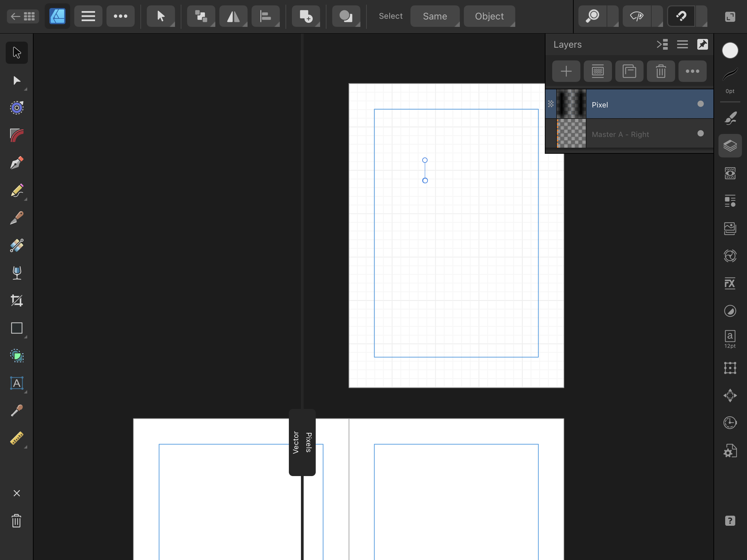The width and height of the screenshot is (747, 560).
Task: Select the Vector Crop tool
Action: tap(16, 301)
